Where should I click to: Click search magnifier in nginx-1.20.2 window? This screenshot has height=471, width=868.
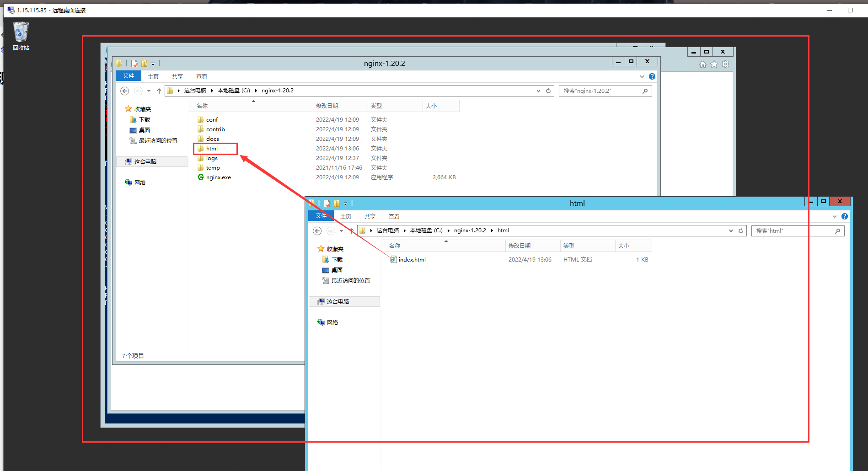point(645,91)
